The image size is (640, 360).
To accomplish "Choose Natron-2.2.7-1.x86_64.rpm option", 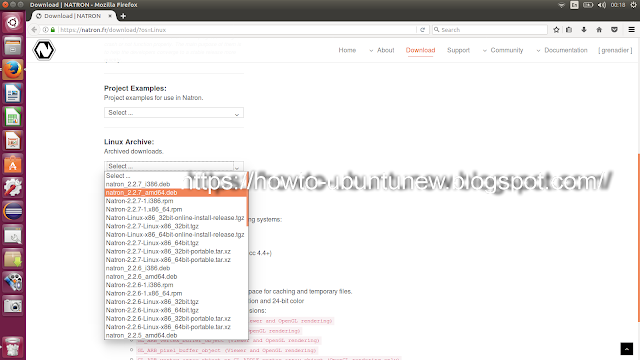I will [x=176, y=209].
